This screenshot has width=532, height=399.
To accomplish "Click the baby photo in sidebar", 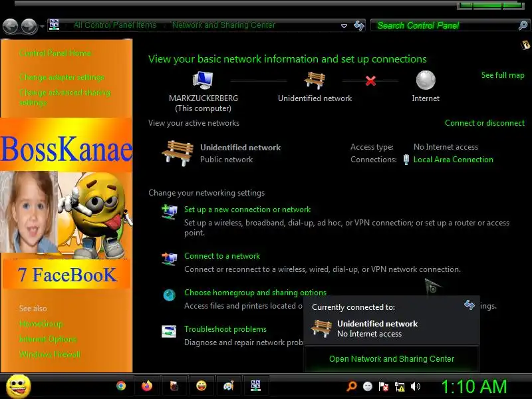I will pyautogui.click(x=29, y=212).
